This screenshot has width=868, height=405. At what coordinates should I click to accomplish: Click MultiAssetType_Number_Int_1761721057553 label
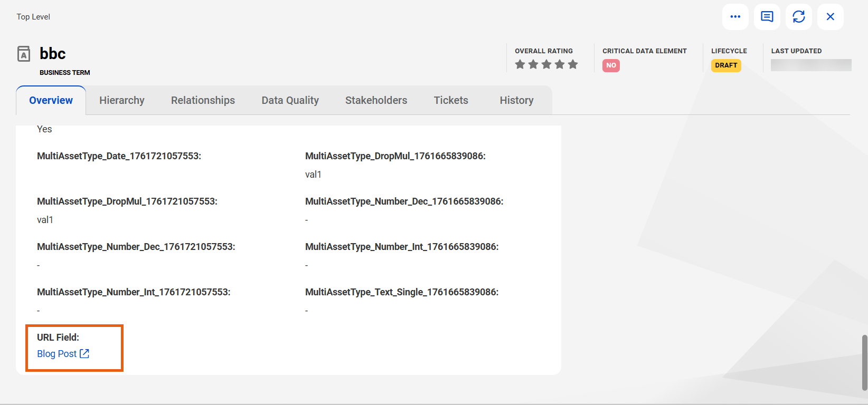pos(133,292)
